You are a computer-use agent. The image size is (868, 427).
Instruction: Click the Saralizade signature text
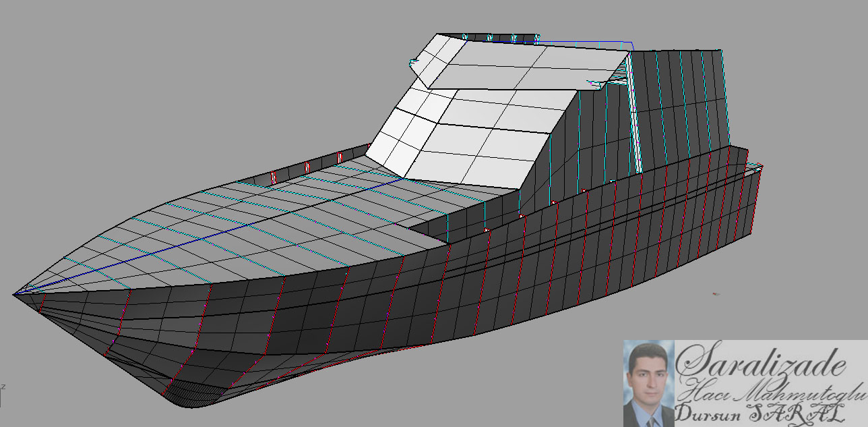tap(762, 364)
